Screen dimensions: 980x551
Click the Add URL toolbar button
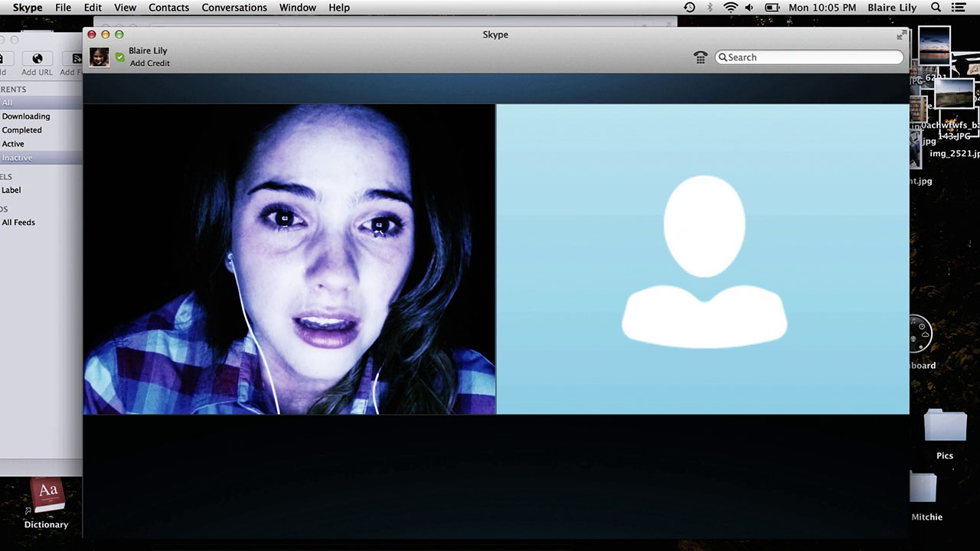pos(37,64)
